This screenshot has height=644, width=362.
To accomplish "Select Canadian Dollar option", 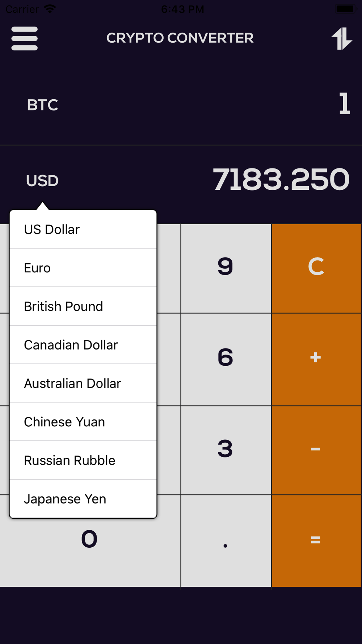I will [83, 344].
